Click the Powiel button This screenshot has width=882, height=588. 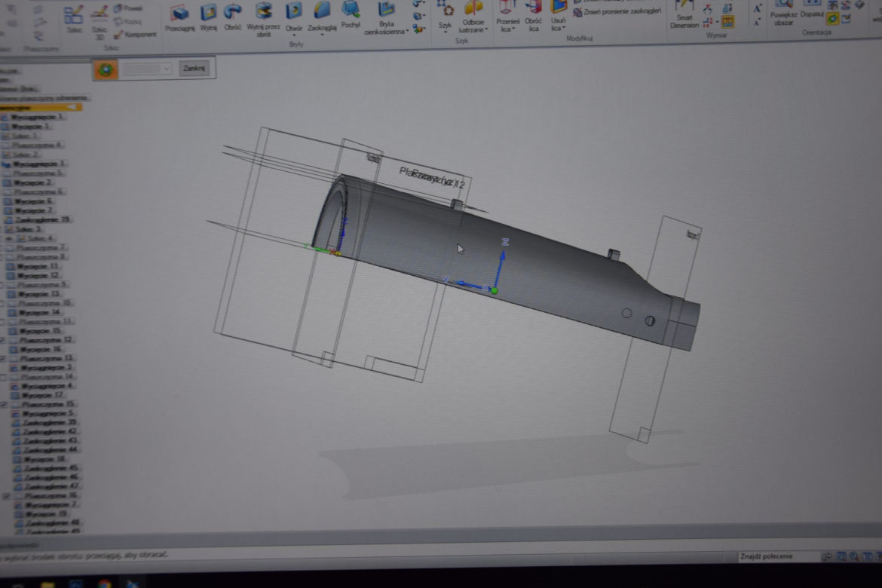128,8
